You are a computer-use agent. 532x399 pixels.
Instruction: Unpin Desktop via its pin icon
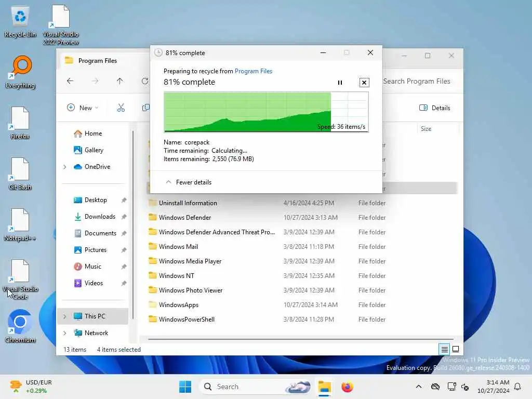[x=124, y=200]
